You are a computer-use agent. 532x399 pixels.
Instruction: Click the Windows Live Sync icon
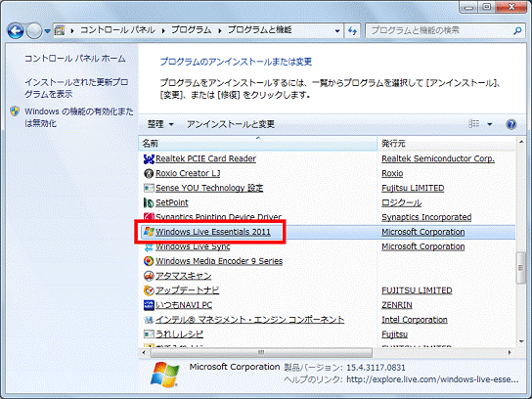pyautogui.click(x=149, y=247)
